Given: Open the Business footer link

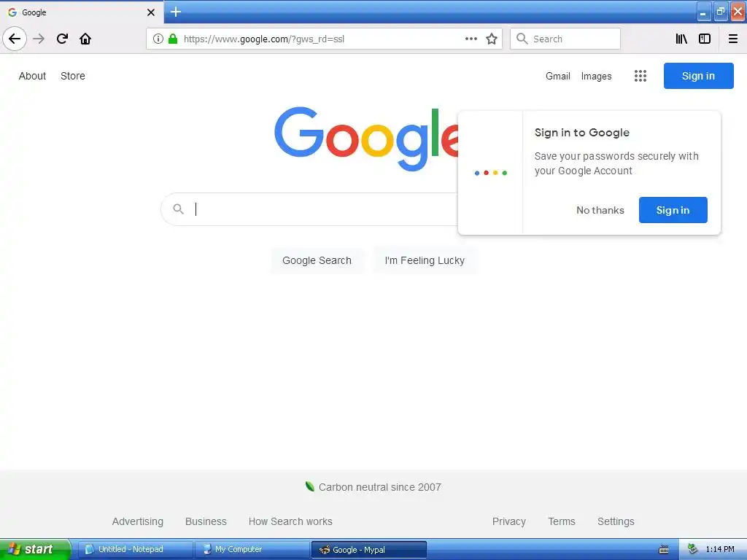Looking at the screenshot, I should click(x=206, y=521).
